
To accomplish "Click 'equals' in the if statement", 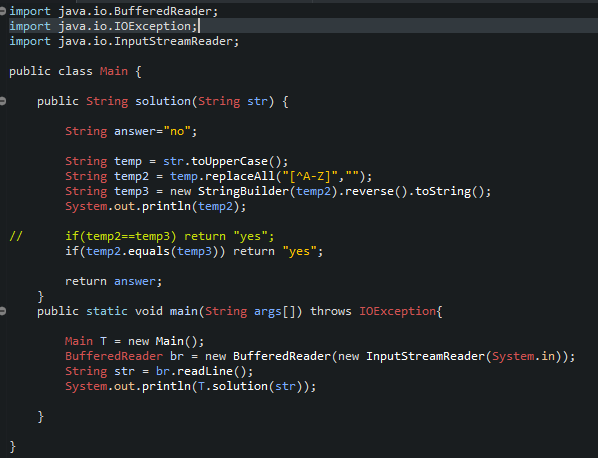I will [x=149, y=251].
